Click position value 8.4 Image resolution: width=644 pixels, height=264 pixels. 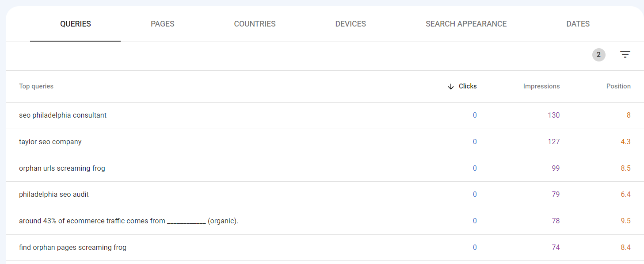[625, 247]
